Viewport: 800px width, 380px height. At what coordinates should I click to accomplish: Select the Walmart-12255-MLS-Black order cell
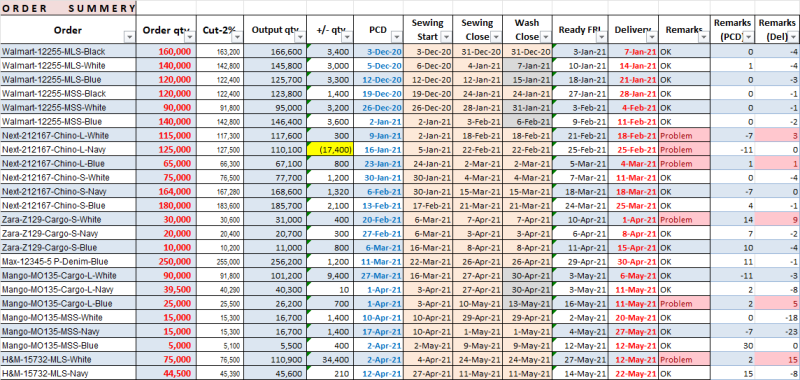(x=68, y=52)
